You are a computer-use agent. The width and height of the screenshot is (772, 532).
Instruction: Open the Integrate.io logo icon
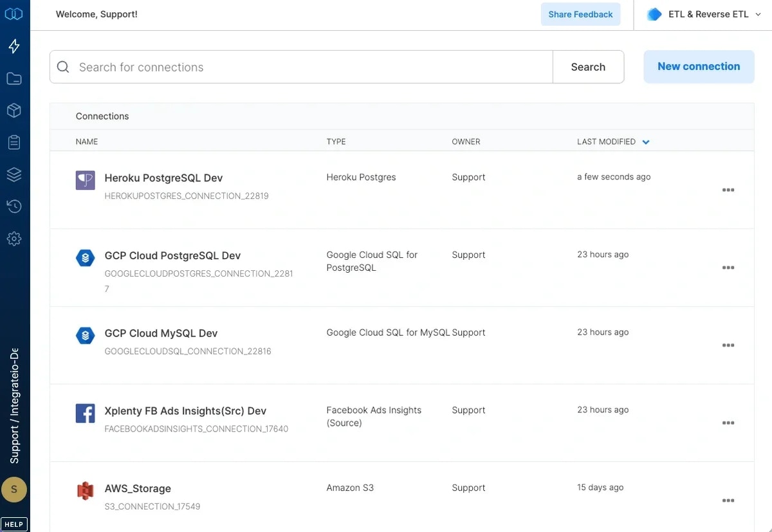click(x=14, y=13)
